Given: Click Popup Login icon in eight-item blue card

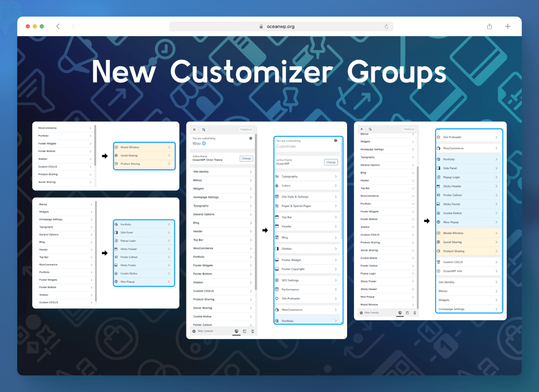Looking at the screenshot, I should tap(116, 240).
